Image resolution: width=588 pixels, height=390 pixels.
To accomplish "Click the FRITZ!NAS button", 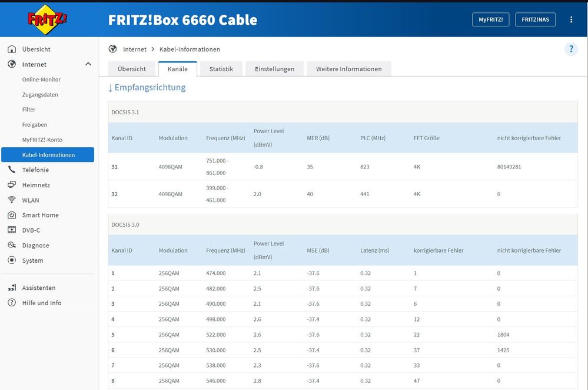I will coord(535,19).
